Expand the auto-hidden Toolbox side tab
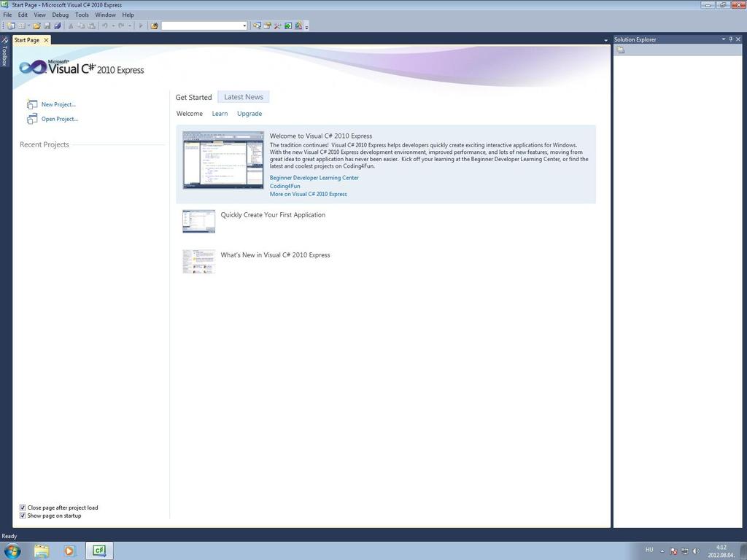 tap(5, 51)
